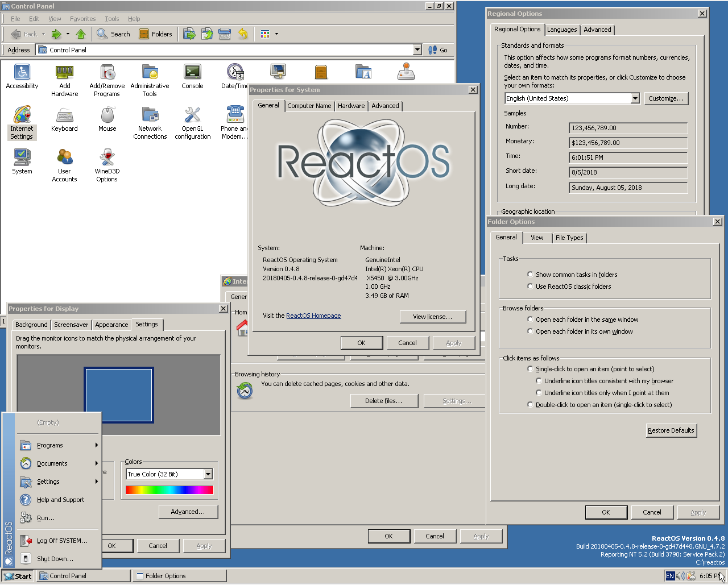Open the Views toolbar dropdown

pos(276,34)
